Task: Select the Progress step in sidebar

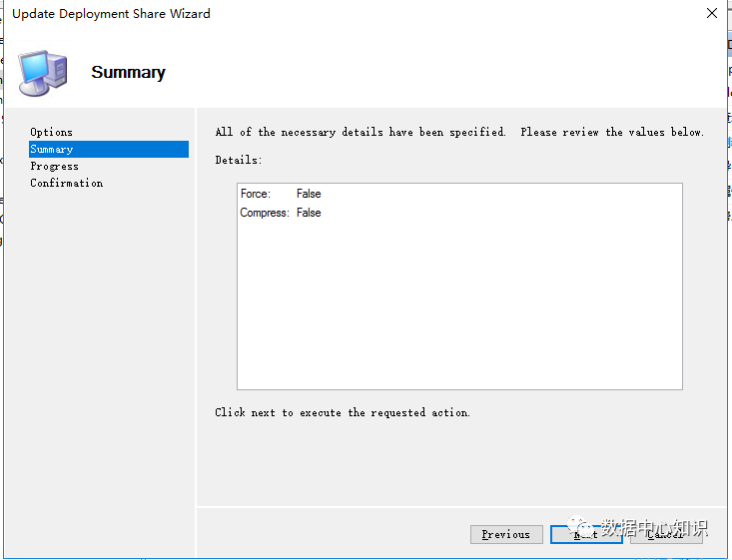Action: [x=54, y=166]
